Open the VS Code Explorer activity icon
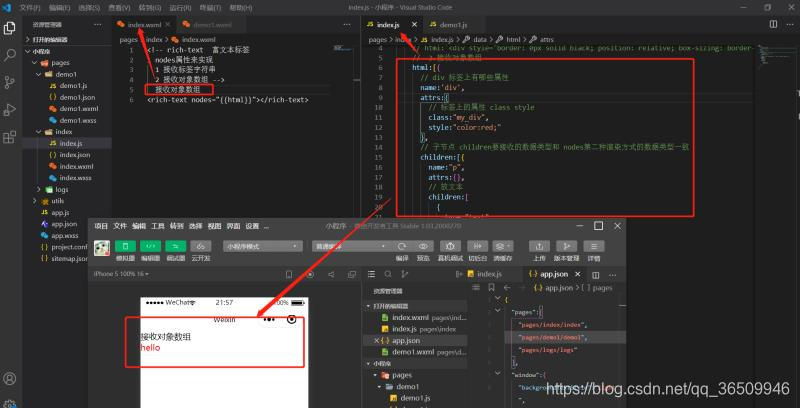800x408 pixels. point(9,29)
